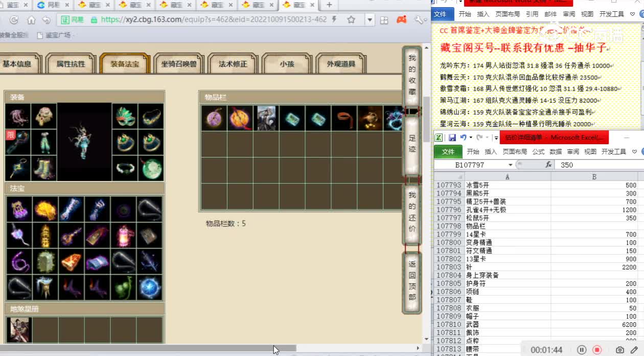Screen dimensions: 644x356
Task: Stop recording with the red button
Action: 597,350
